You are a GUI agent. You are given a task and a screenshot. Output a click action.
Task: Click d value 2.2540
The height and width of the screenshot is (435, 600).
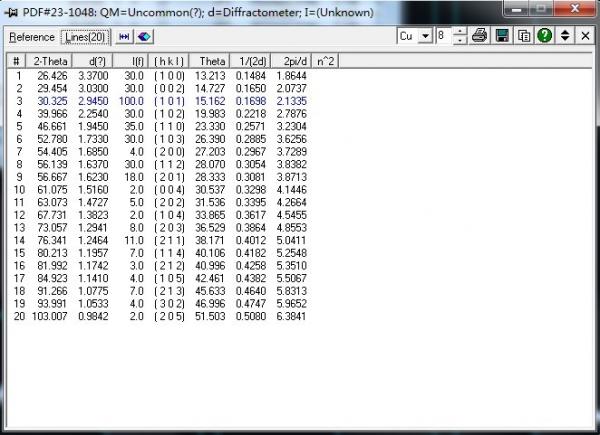[93, 114]
